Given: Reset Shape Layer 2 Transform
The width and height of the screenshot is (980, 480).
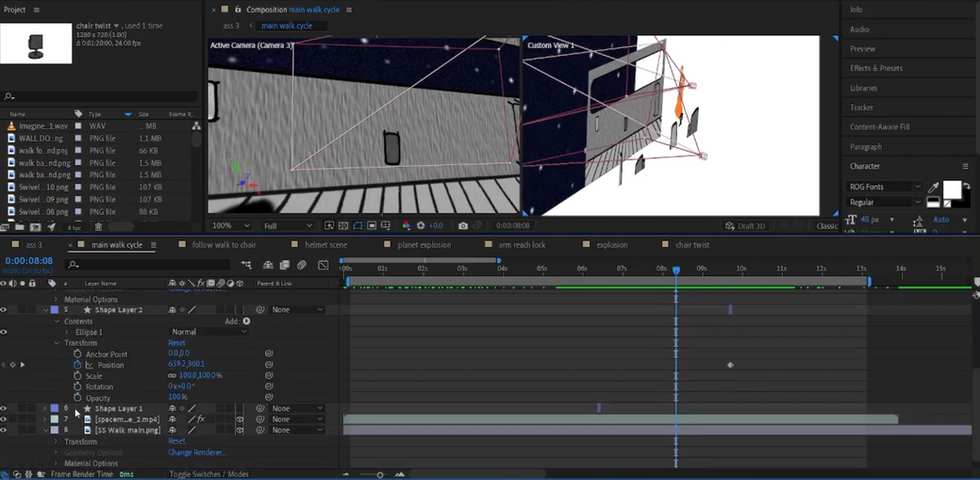Looking at the screenshot, I should coord(176,343).
